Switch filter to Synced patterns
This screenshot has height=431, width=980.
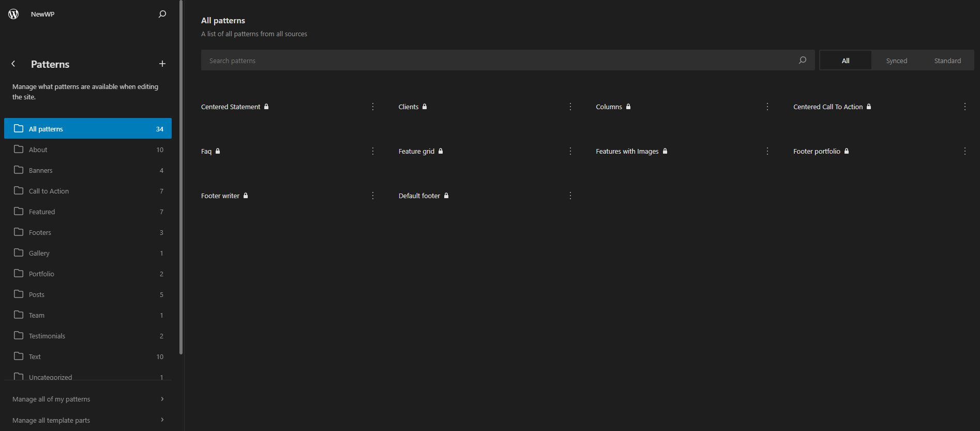(897, 61)
